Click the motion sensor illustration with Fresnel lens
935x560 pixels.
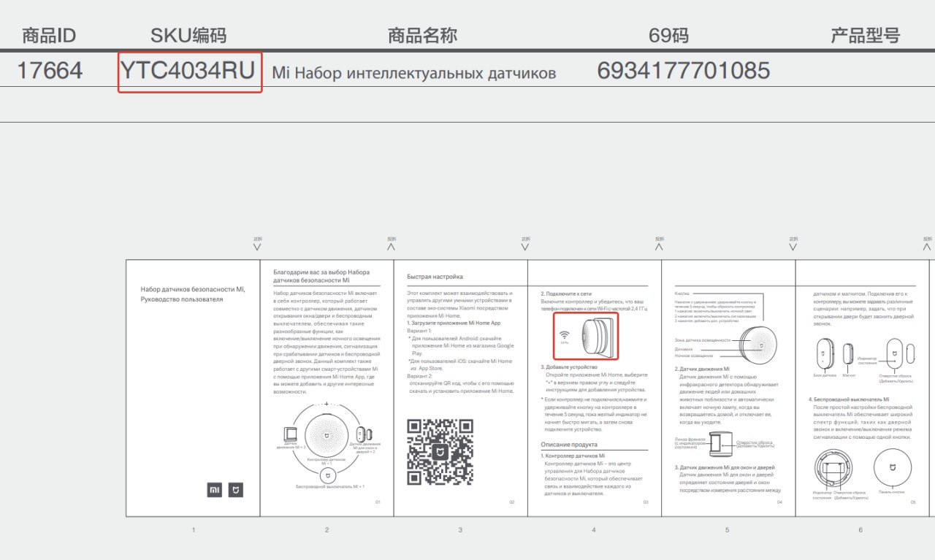point(723,444)
